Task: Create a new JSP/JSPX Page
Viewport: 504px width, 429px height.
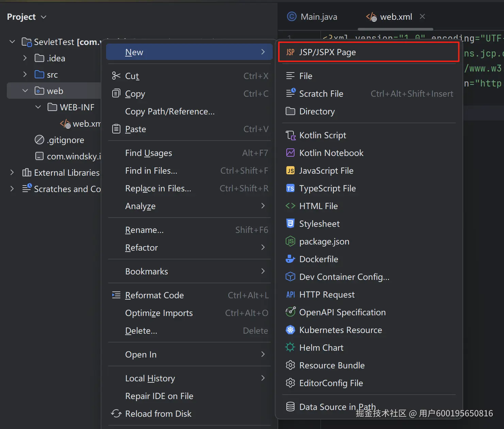Action: (369, 52)
